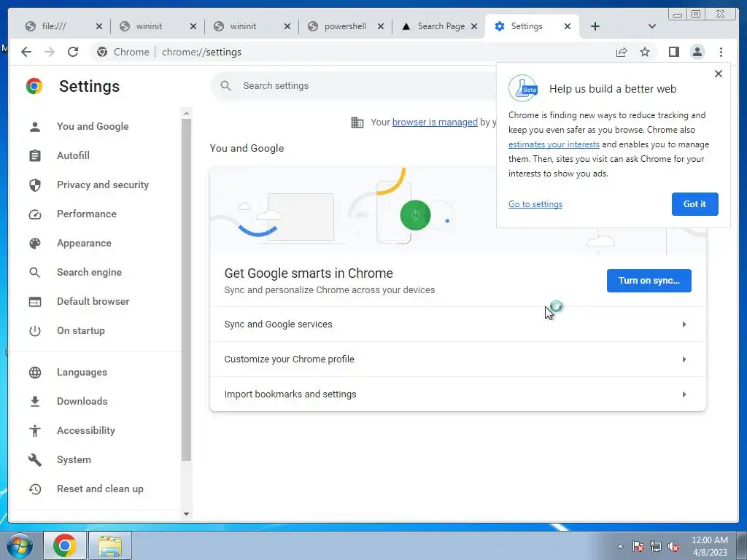The image size is (747, 560).
Task: Click the Chrome taskbar icon
Action: click(x=65, y=545)
